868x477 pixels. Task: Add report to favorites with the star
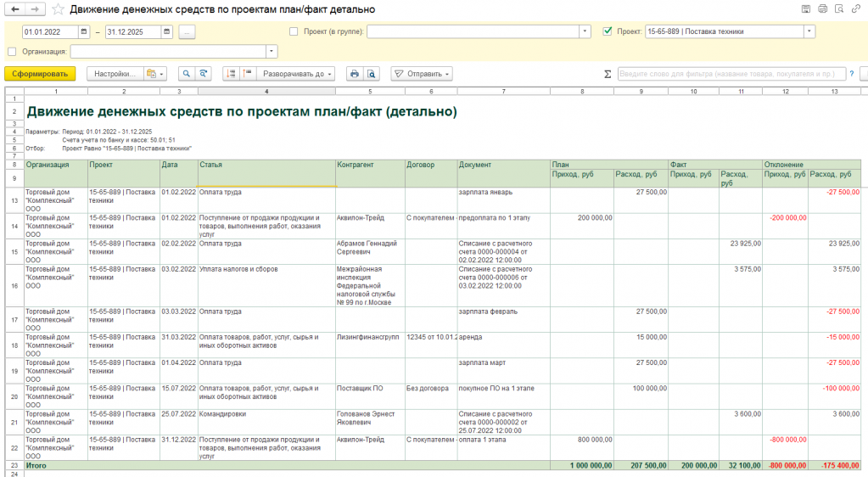[58, 9]
